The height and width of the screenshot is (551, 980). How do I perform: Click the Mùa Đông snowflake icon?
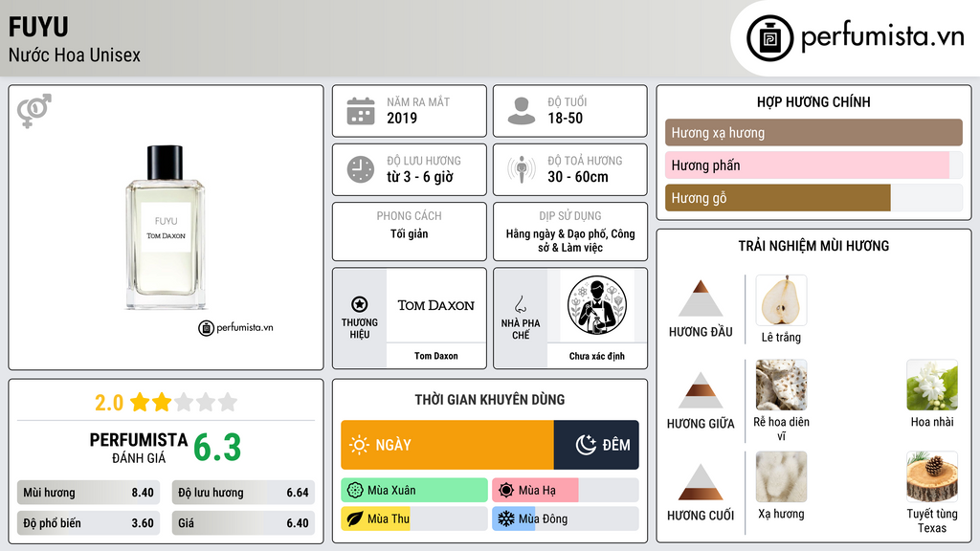click(x=506, y=519)
